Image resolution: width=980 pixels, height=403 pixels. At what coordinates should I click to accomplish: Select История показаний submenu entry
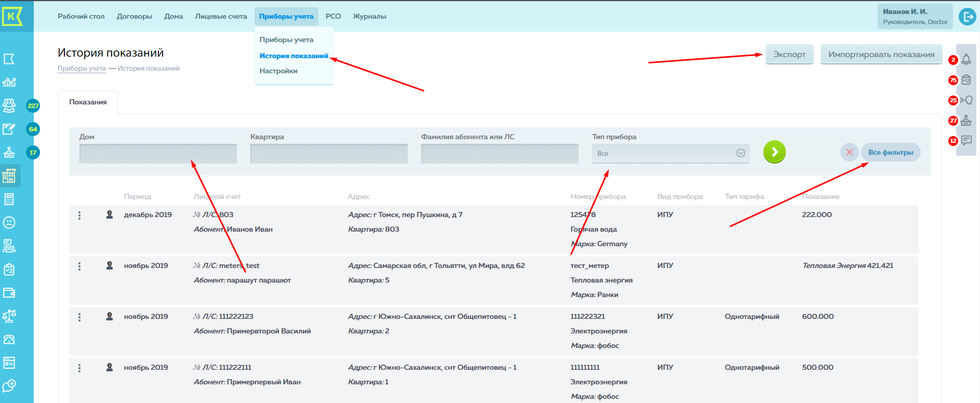click(x=294, y=56)
